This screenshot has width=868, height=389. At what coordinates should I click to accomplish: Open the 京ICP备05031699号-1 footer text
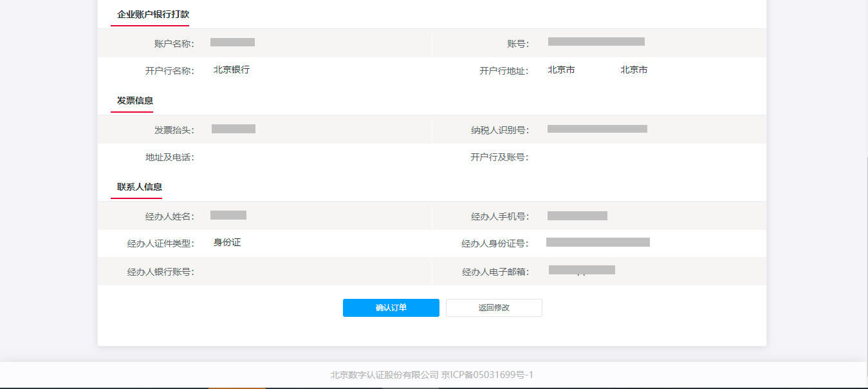488,375
